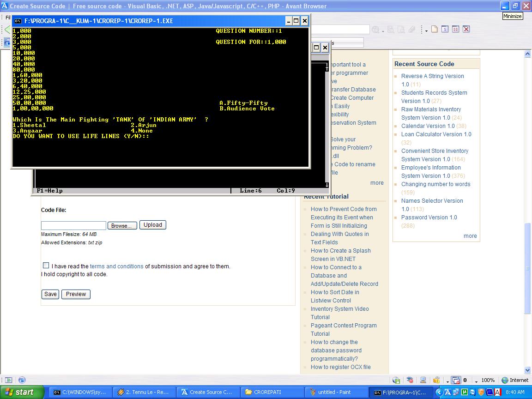Click the save-to-disk icon in the status bar
Viewport: 532px width, 399px height.
click(x=396, y=380)
